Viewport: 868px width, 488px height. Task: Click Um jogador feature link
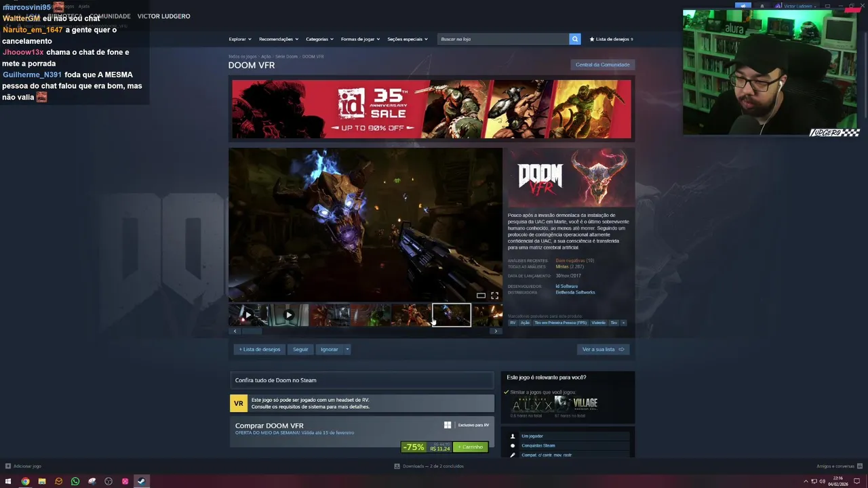[x=532, y=436]
